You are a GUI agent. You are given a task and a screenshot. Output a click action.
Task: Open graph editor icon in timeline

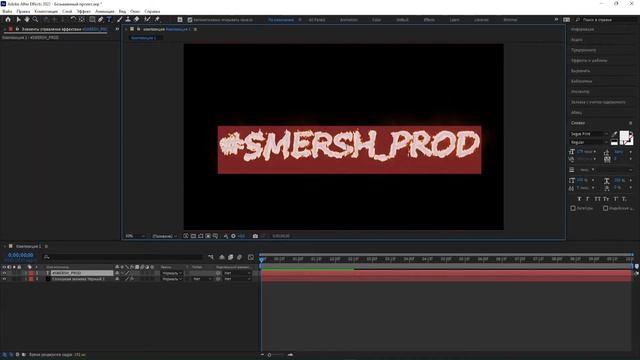251,257
